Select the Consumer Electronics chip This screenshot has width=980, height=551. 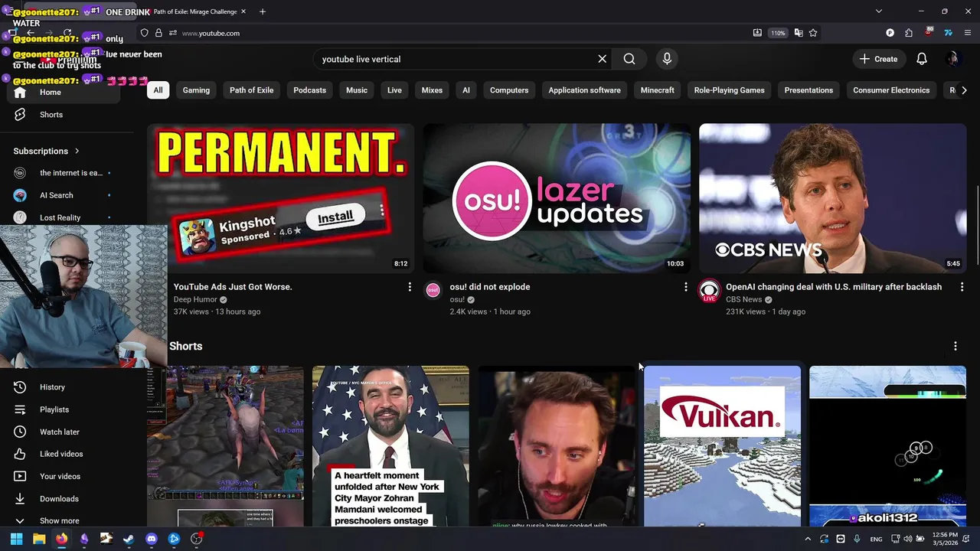(891, 90)
